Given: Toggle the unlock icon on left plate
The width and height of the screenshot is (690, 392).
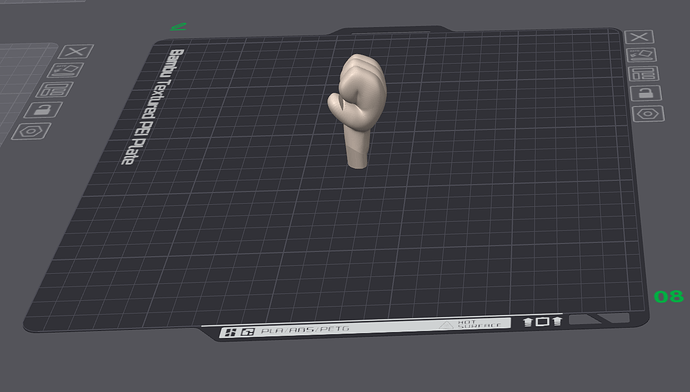Looking at the screenshot, I should point(43,110).
